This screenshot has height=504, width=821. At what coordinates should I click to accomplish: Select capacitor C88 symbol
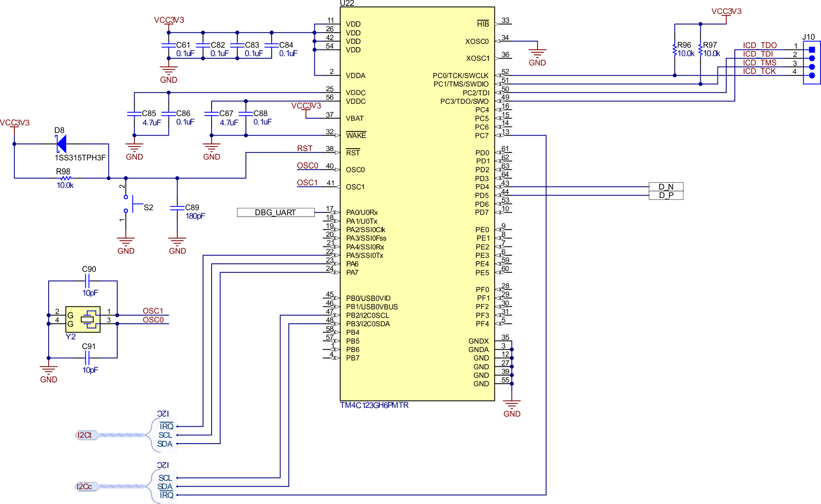(246, 114)
